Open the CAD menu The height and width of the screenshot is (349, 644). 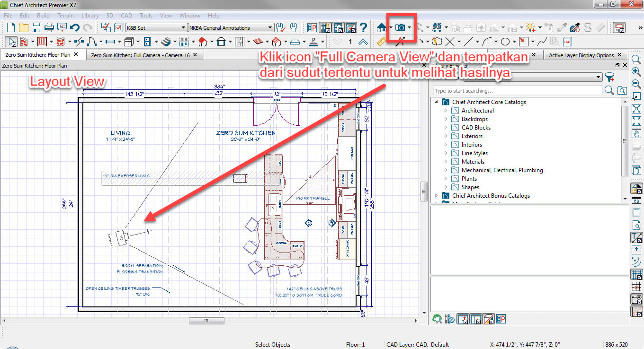tap(126, 16)
